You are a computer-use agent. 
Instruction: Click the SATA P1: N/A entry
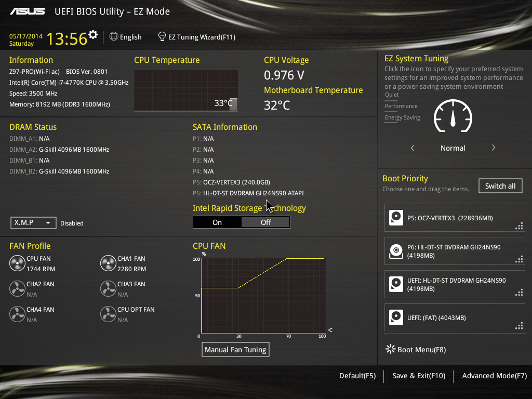coord(203,139)
